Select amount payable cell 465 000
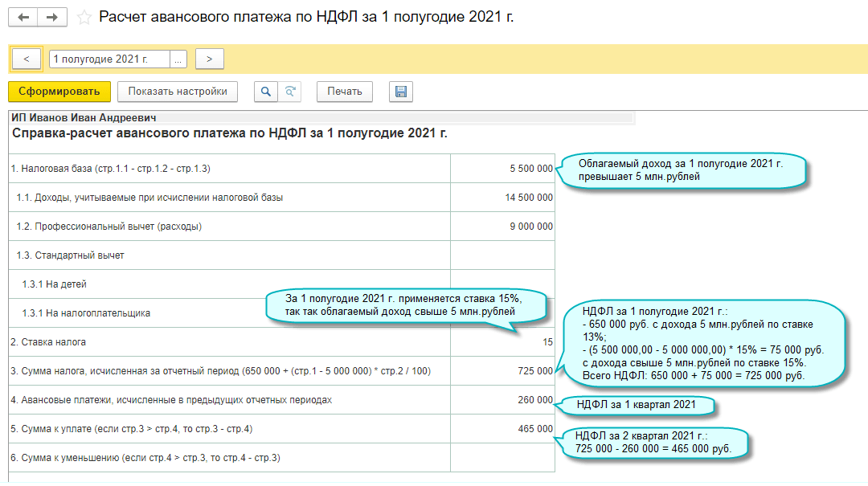The height and width of the screenshot is (486, 868). [x=535, y=429]
